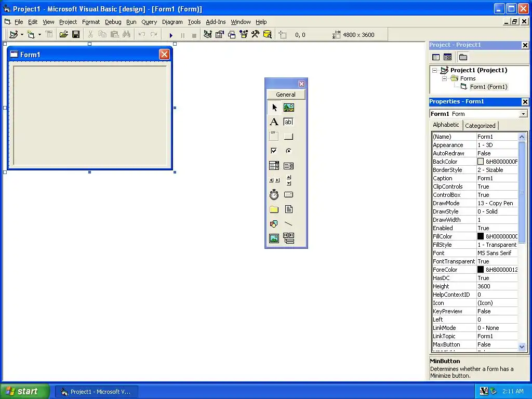Click the BackColor color swatch value
This screenshot has width=532, height=399.
pos(481,162)
